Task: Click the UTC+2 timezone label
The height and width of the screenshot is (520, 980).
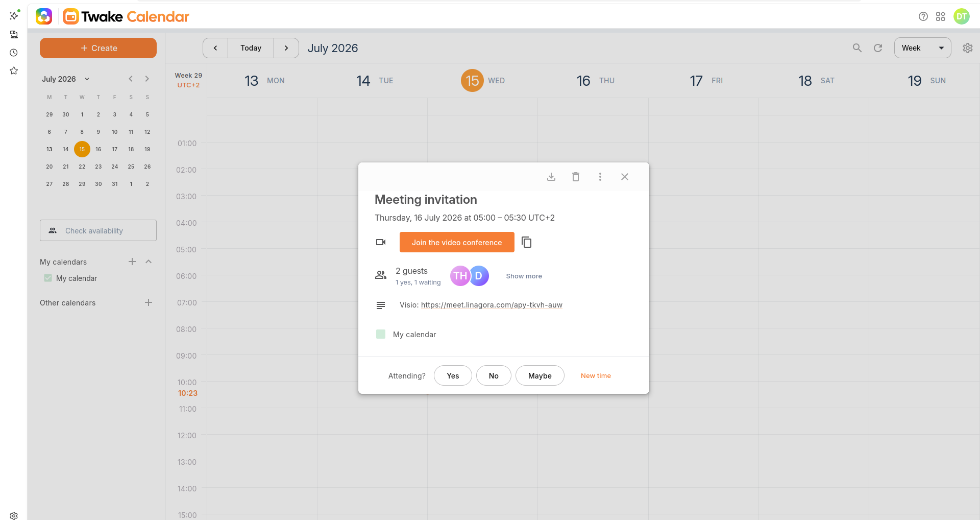Action: 188,85
